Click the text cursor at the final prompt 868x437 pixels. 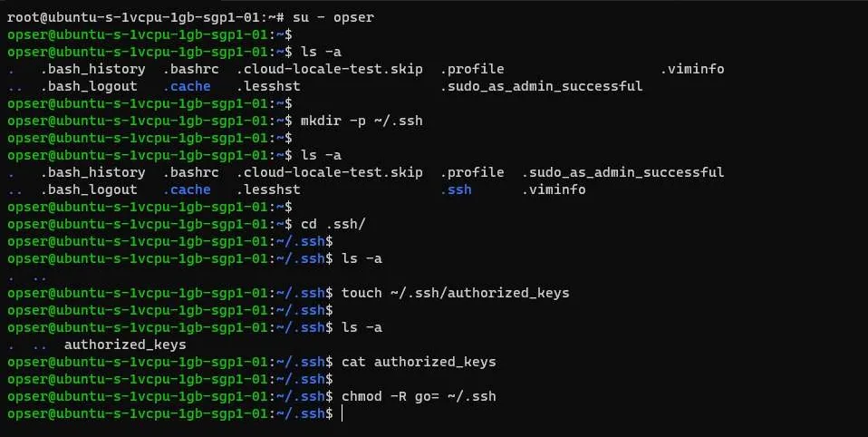tap(342, 414)
